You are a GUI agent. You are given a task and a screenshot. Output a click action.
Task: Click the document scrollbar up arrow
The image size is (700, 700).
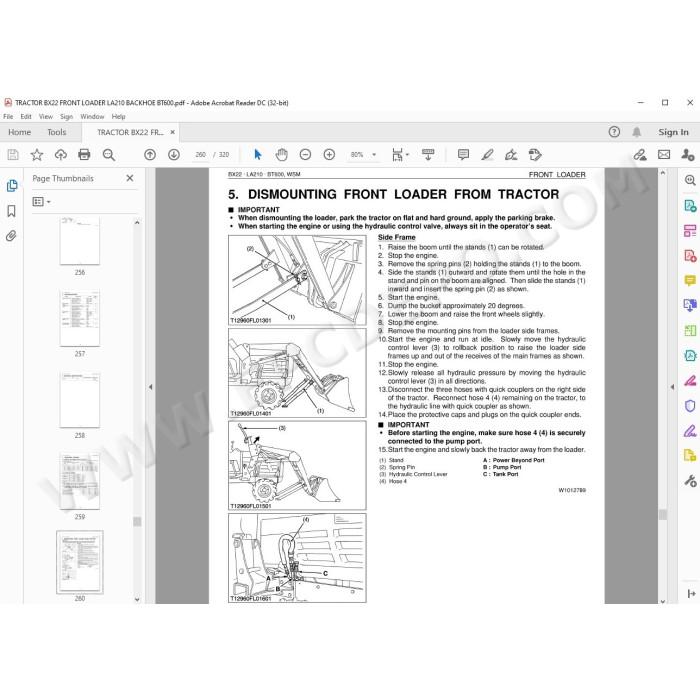(663, 173)
